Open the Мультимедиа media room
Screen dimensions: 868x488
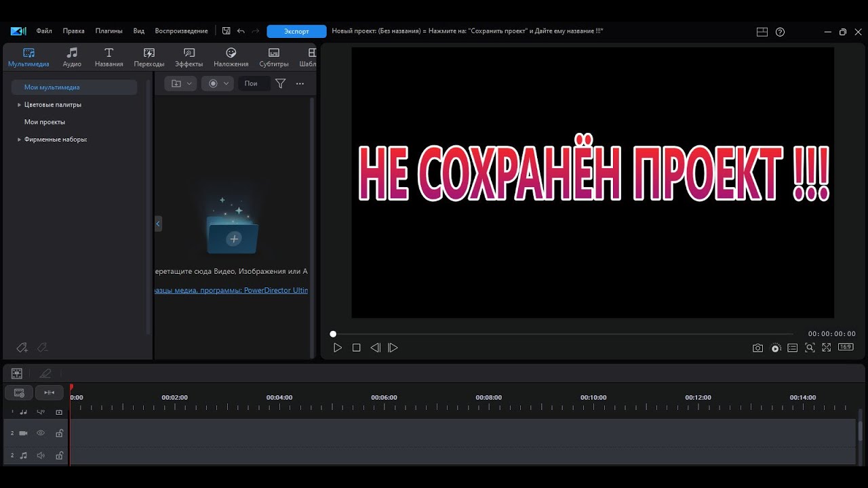click(x=28, y=58)
